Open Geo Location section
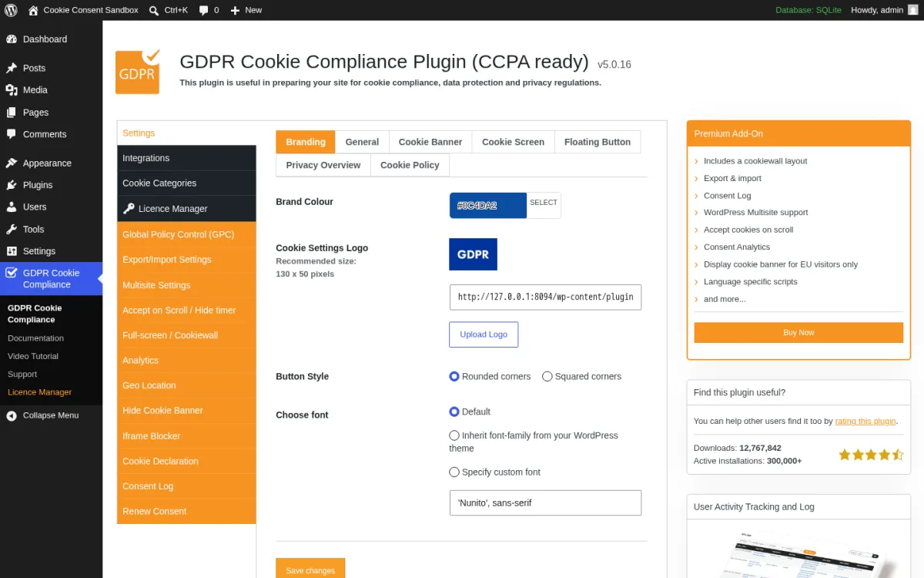The image size is (924, 578). [x=186, y=385]
